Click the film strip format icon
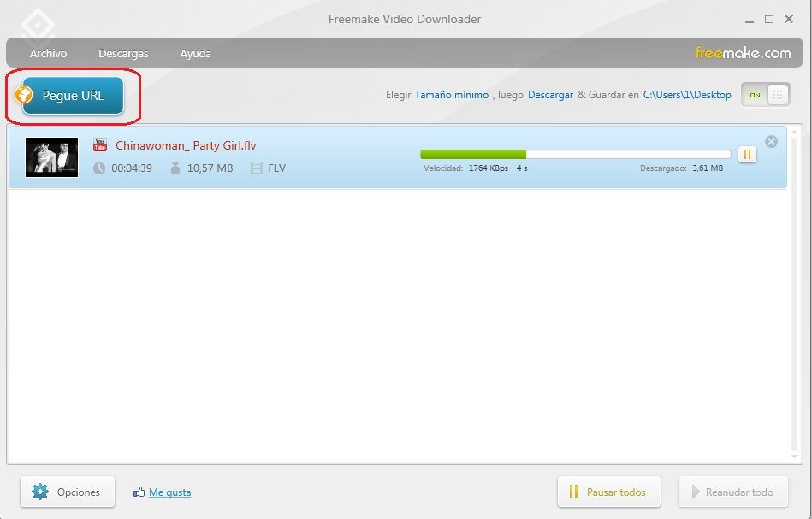Image resolution: width=812 pixels, height=519 pixels. [257, 168]
